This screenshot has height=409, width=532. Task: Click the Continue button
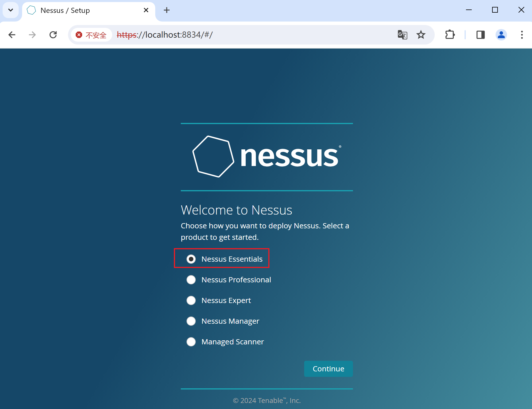click(x=328, y=369)
